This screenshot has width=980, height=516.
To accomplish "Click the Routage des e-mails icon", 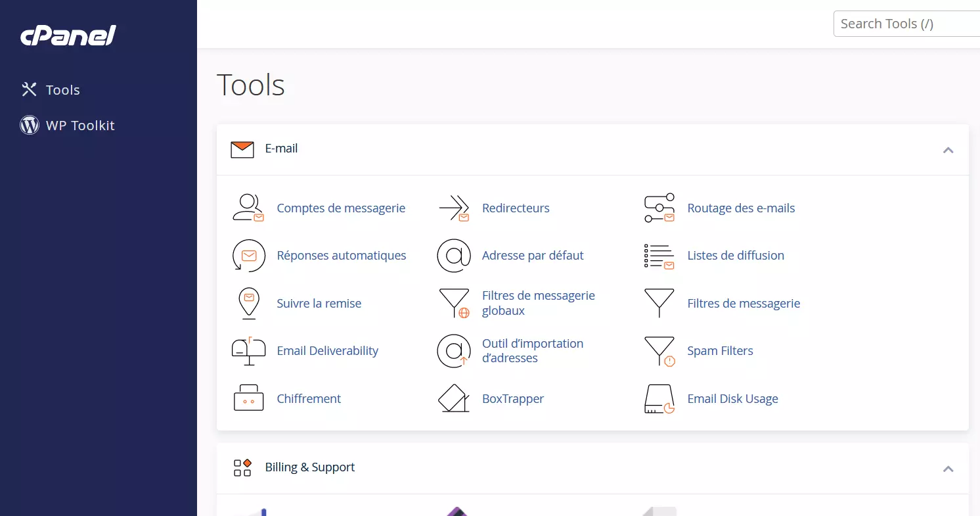I will pyautogui.click(x=659, y=208).
